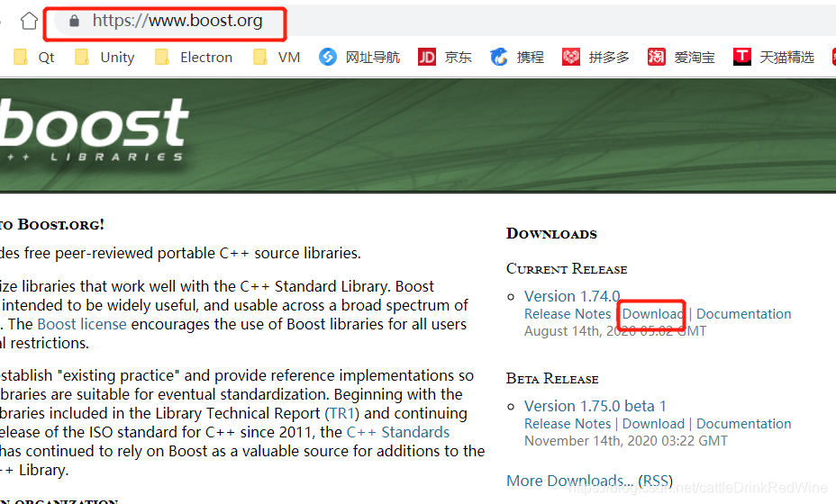Viewport: 836px width, 504px height.
Task: Open the Qt bookmark folder
Action: 34,57
